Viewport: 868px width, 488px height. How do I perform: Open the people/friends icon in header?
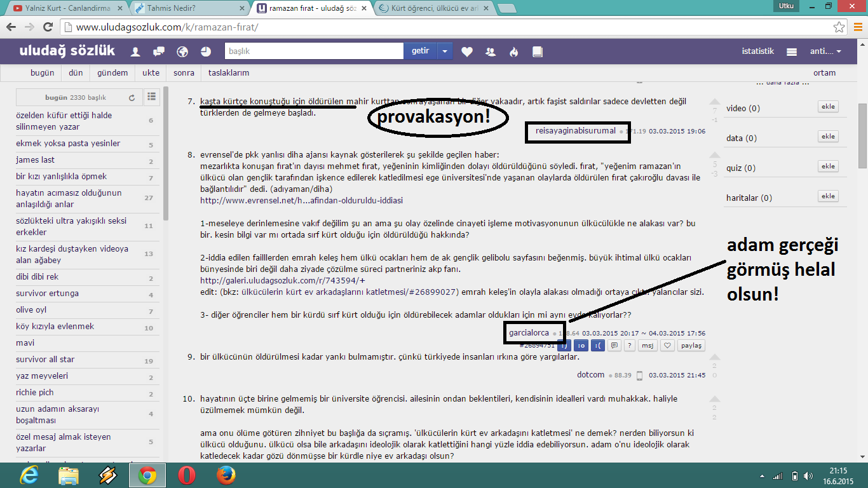(x=491, y=51)
